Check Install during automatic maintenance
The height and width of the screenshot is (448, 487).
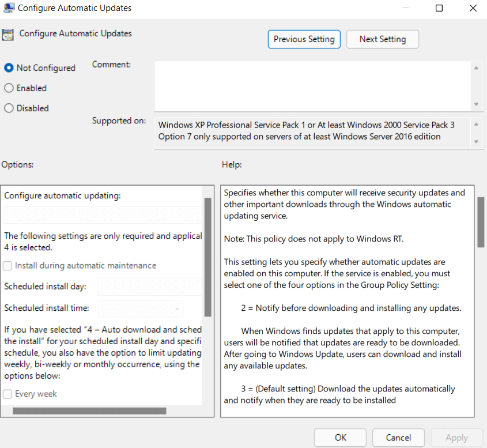click(x=8, y=266)
